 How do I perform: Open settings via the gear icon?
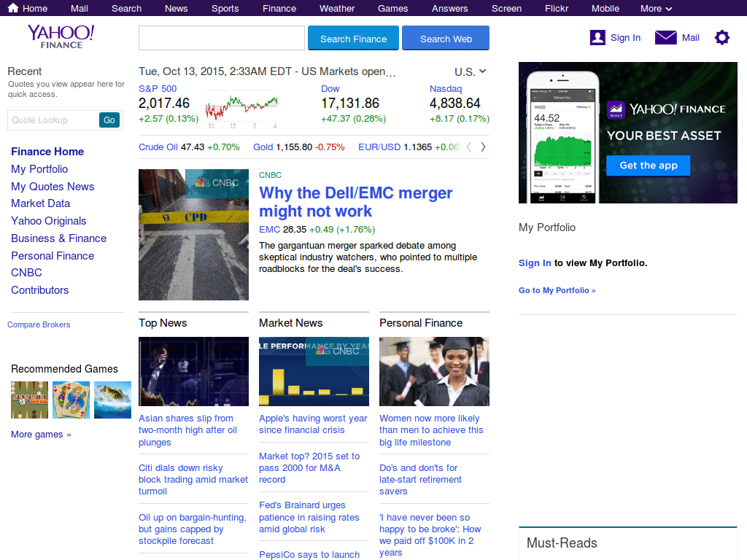click(x=721, y=38)
